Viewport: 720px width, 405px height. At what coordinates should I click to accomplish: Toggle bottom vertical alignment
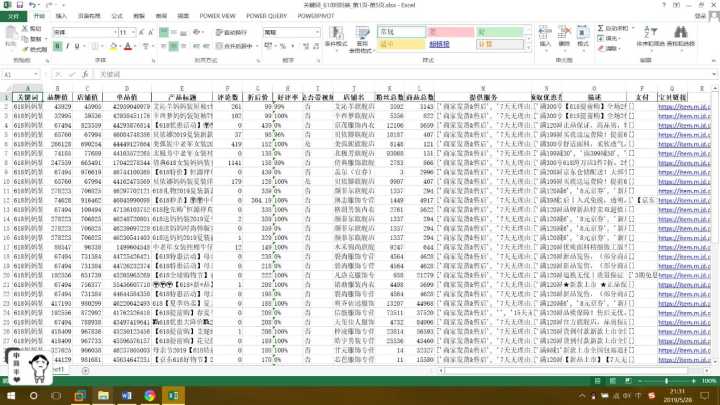184,32
